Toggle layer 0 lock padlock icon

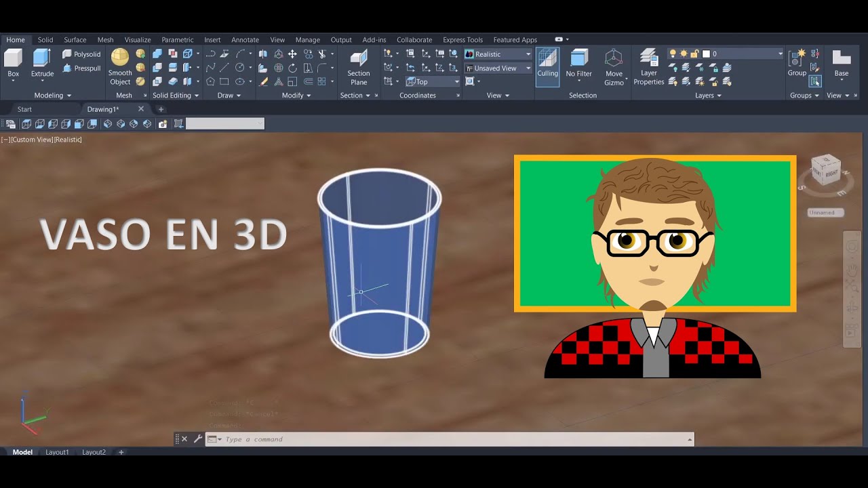[694, 54]
